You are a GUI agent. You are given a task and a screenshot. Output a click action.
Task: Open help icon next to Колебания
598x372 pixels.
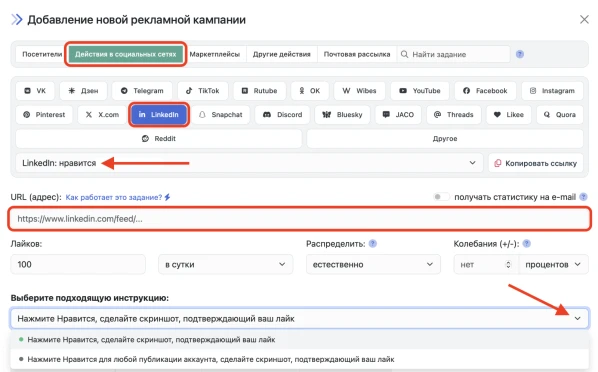[526, 243]
